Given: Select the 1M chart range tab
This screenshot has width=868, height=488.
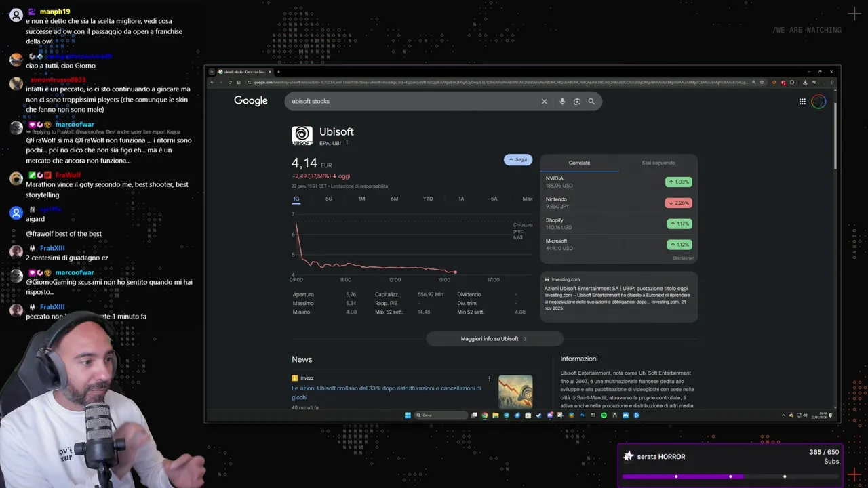Looking at the screenshot, I should click(361, 199).
